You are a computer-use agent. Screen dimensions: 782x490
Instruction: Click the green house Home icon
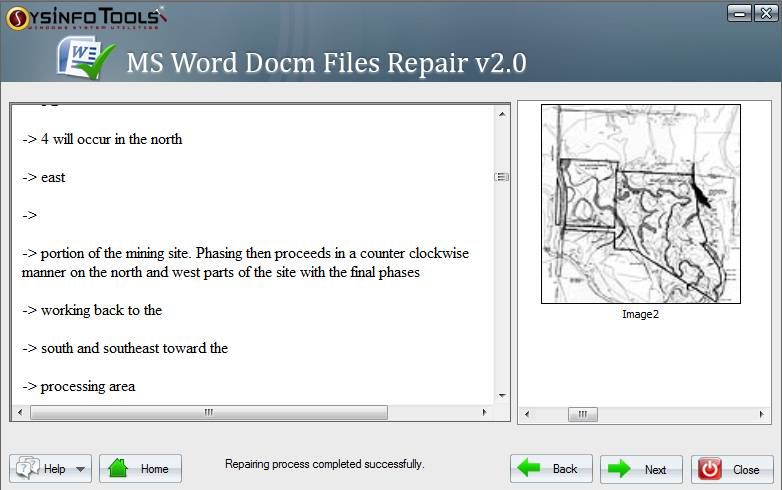click(x=118, y=468)
